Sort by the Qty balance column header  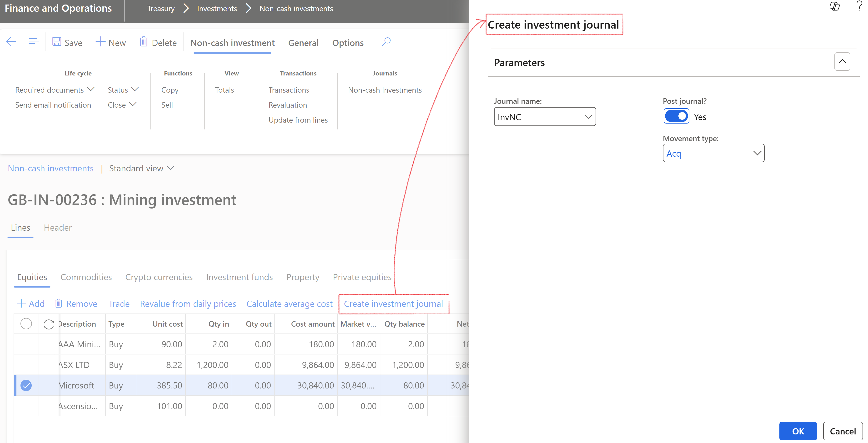404,324
